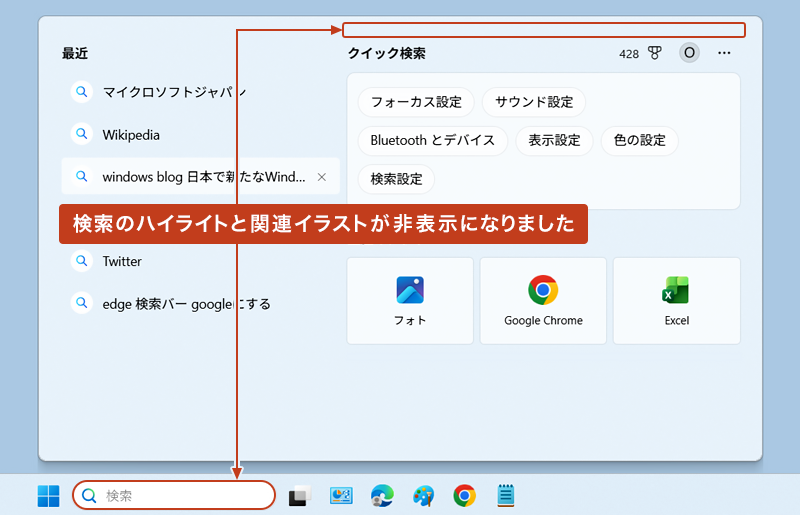
Task: Remove the 'windows blog' recent search entry
Action: point(322,177)
